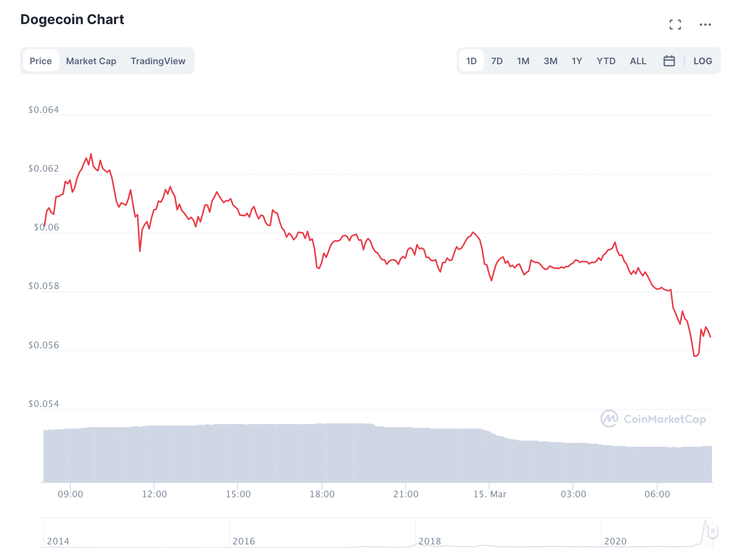Enter fullscreen chart mode
This screenshot has height=560, width=731.
[x=675, y=25]
